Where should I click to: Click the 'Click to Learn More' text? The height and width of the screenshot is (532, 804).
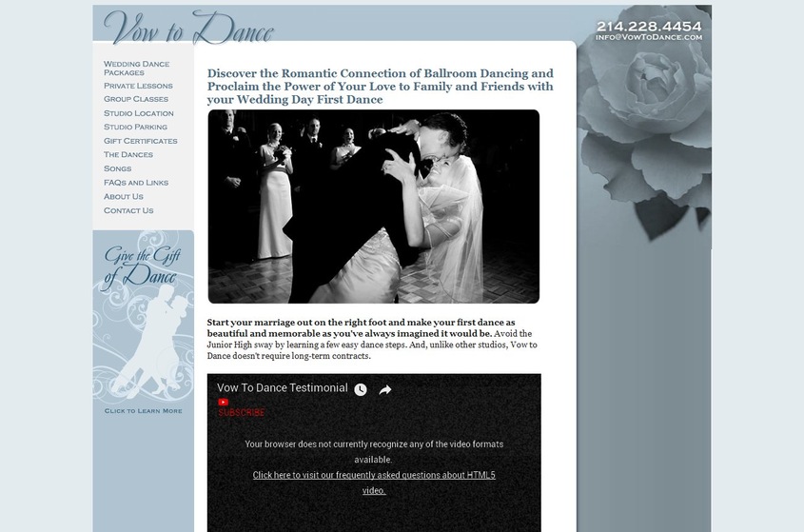(143, 411)
